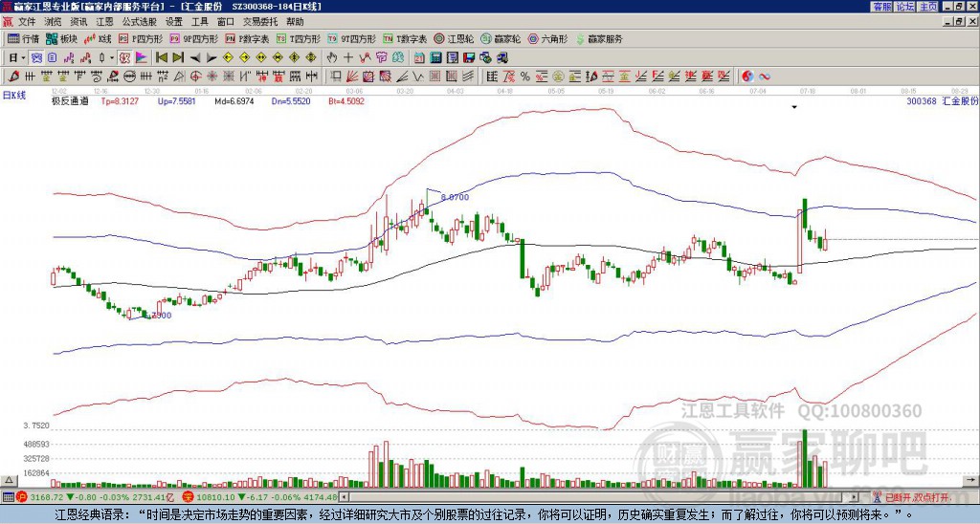
Task: Open the 江恩轮 Gann wheel tool
Action: pyautogui.click(x=460, y=39)
